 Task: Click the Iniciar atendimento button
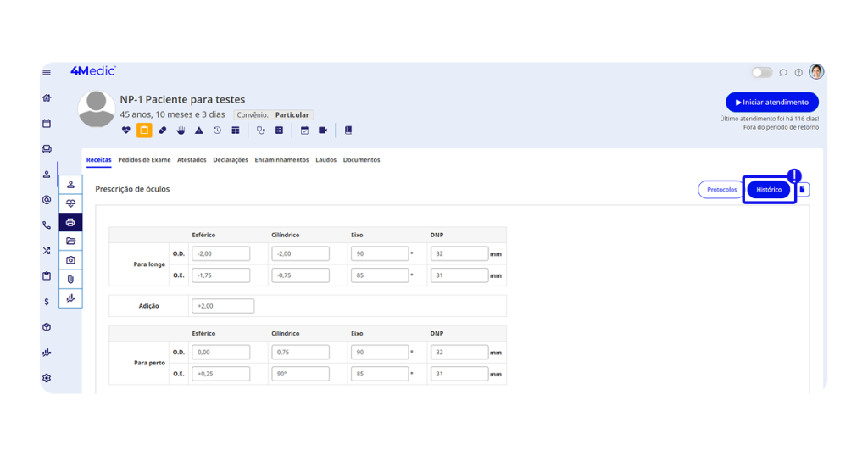coord(771,103)
